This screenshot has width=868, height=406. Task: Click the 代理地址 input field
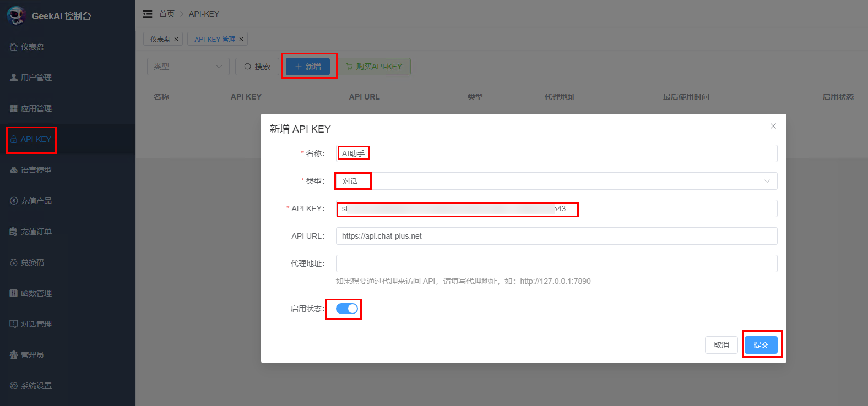click(x=557, y=264)
